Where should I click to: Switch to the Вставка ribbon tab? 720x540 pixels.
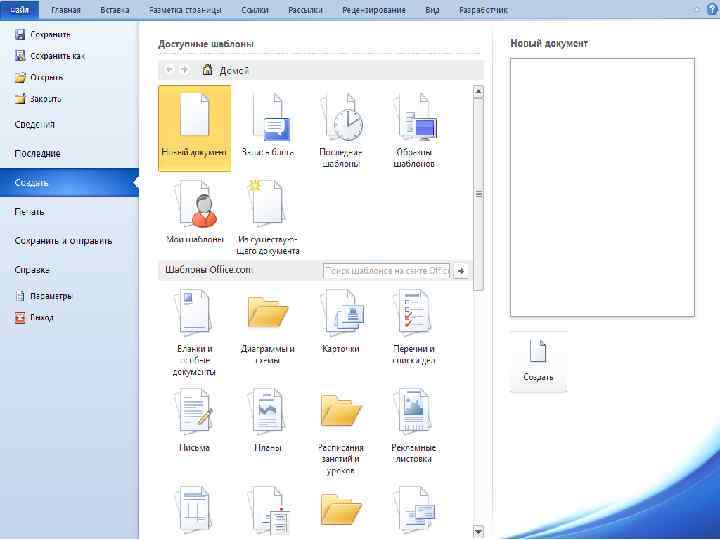click(x=115, y=10)
